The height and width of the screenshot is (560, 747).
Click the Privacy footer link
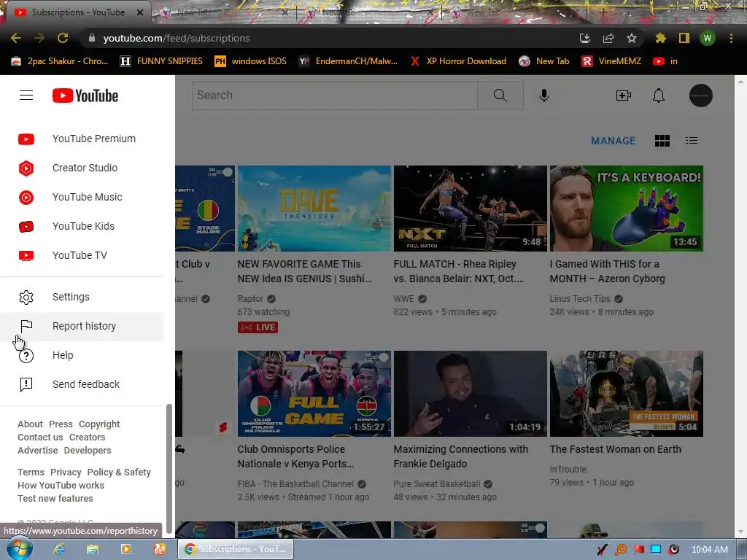[x=66, y=472]
